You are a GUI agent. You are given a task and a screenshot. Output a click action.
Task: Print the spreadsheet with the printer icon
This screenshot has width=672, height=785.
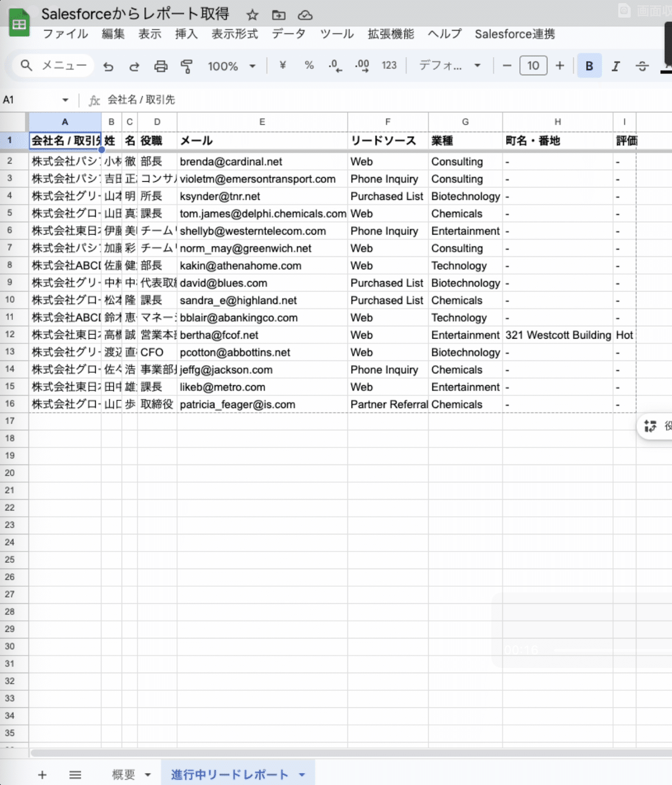tap(161, 67)
